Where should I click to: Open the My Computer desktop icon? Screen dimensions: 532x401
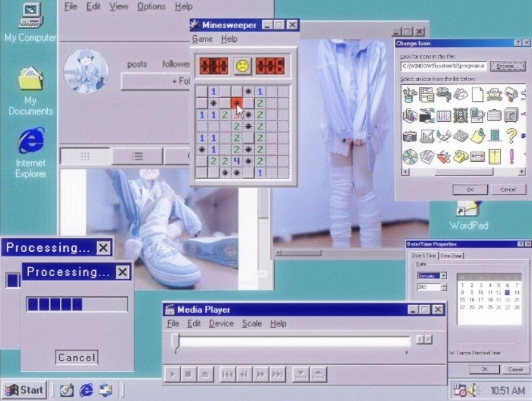tap(31, 21)
